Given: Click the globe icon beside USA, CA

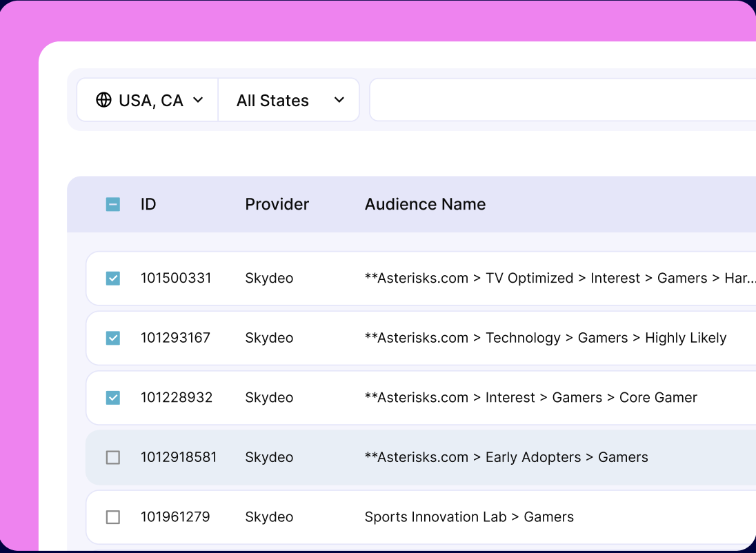Looking at the screenshot, I should click(x=103, y=100).
